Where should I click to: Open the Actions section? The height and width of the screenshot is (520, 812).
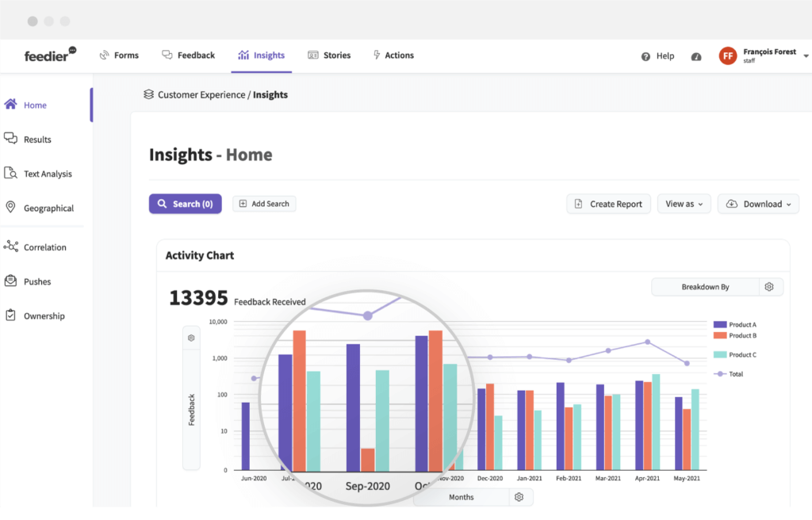click(x=393, y=55)
